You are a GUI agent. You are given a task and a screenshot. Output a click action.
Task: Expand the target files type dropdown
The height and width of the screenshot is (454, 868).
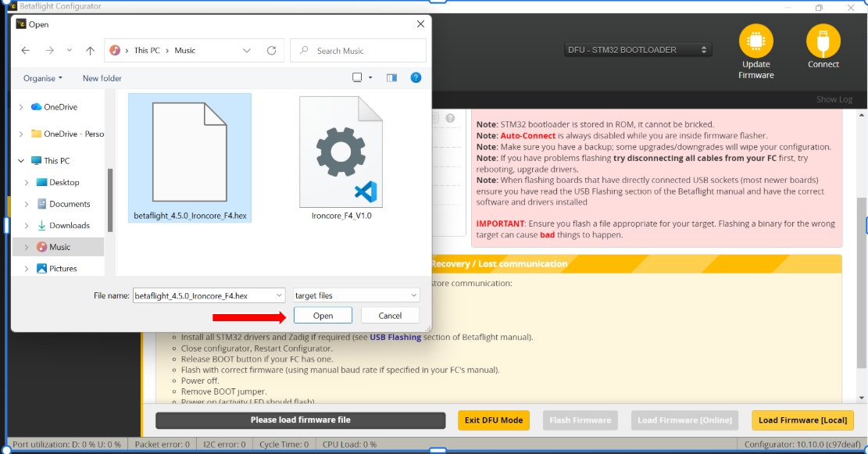coord(356,295)
